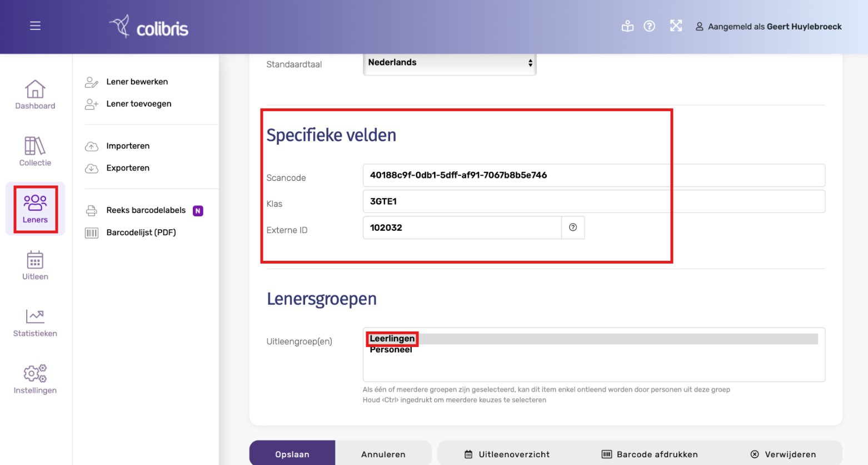The width and height of the screenshot is (868, 465).
Task: Select Lener bewerken menu item
Action: click(137, 82)
